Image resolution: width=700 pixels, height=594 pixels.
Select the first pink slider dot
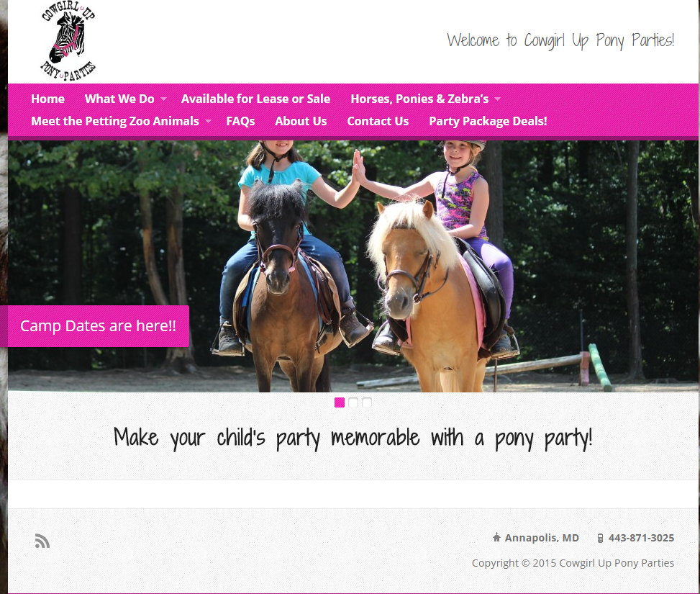click(340, 402)
